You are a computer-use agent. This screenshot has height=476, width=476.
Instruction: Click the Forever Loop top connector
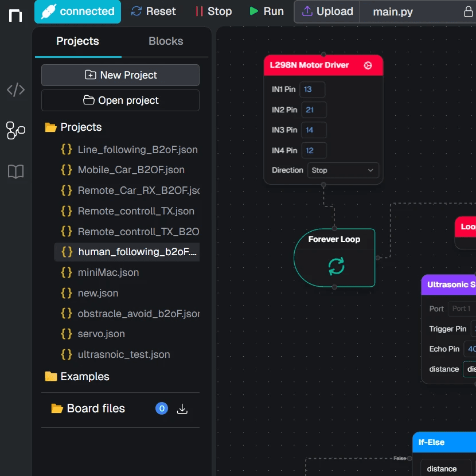click(334, 228)
